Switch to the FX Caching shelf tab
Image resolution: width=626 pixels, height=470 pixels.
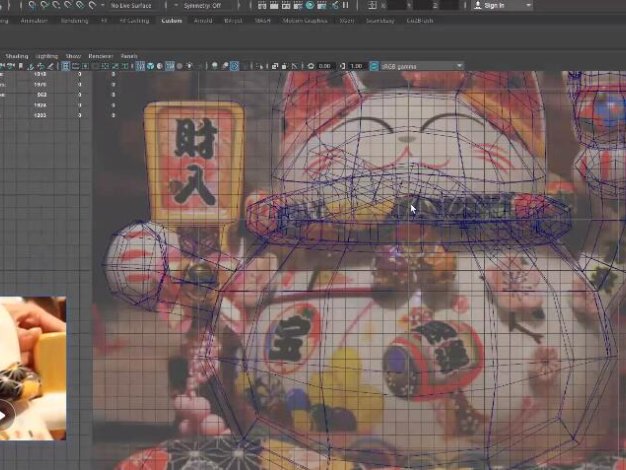134,21
